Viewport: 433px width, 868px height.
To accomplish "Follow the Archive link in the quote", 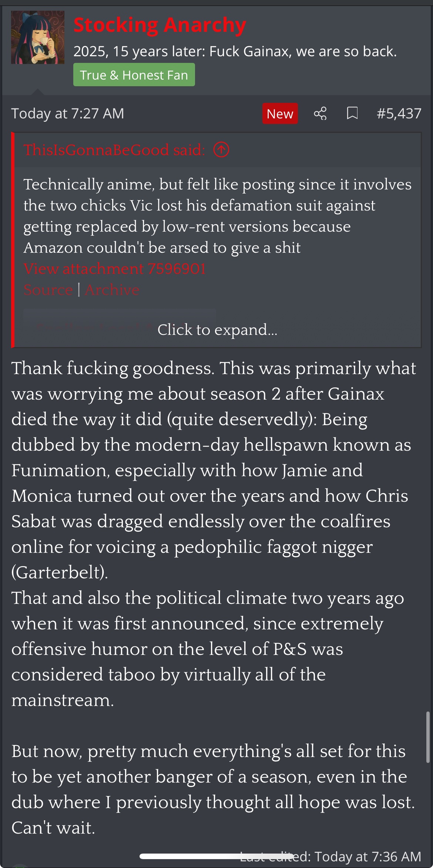I will tap(112, 290).
